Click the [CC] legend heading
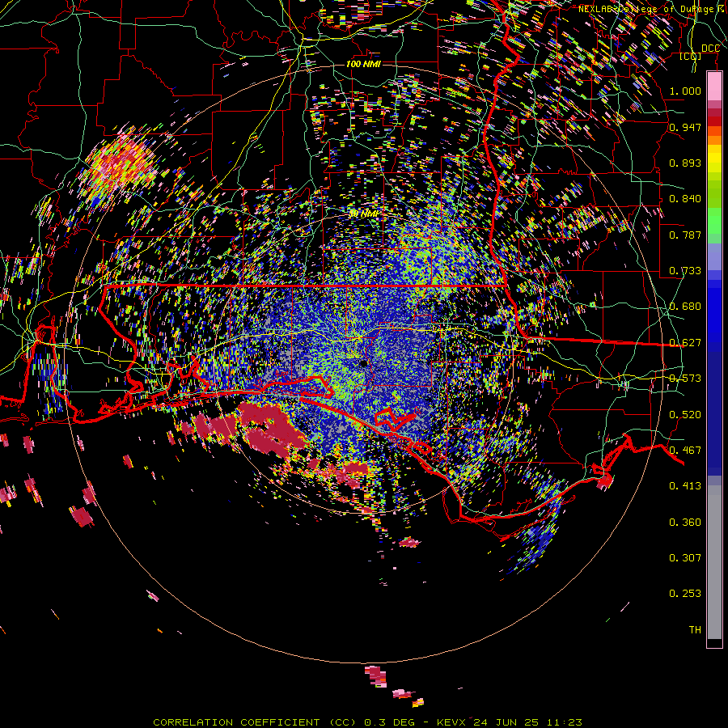This screenshot has width=728, height=728. (691, 56)
